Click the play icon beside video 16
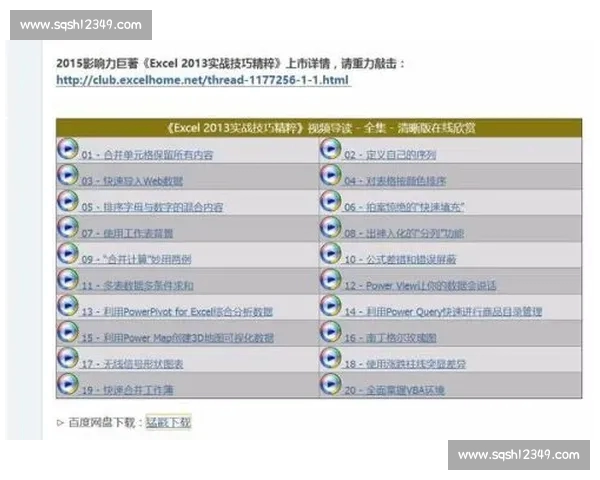 tap(330, 331)
